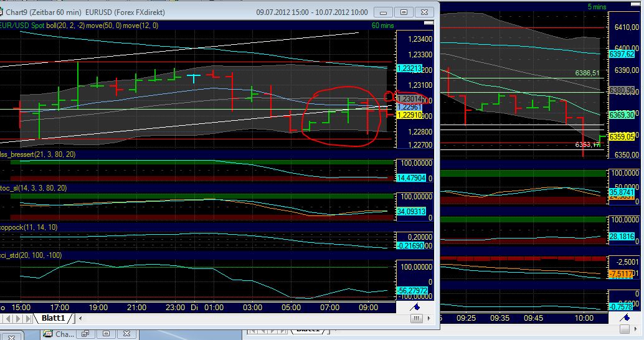Click the -0,21690 coppock value
The width and height of the screenshot is (644, 340).
pos(411,245)
